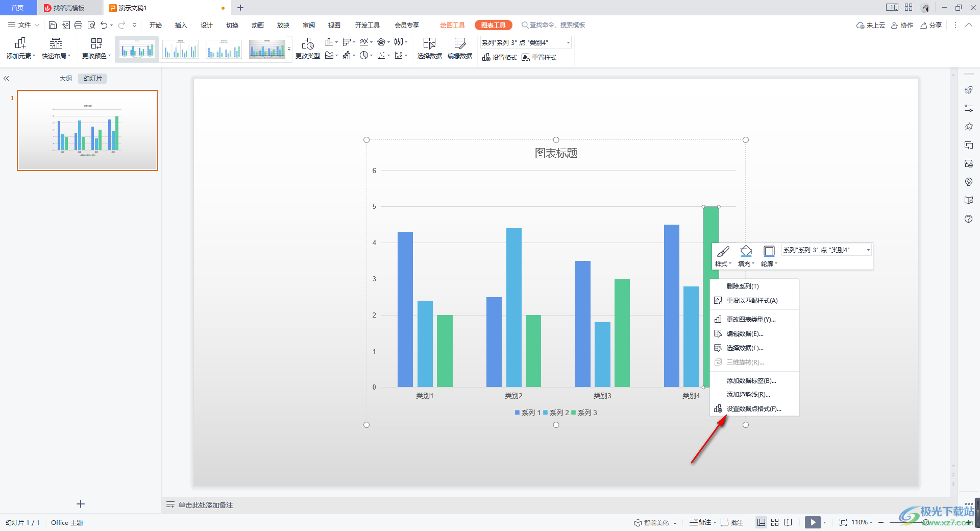Select Reset to Match Style (重设以匹配样式) menu item

tap(754, 301)
